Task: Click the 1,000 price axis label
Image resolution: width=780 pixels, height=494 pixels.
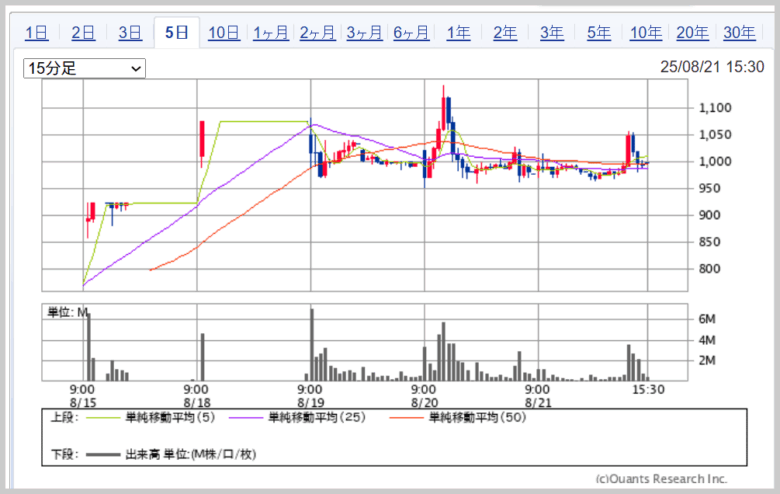Action: pyautogui.click(x=715, y=162)
